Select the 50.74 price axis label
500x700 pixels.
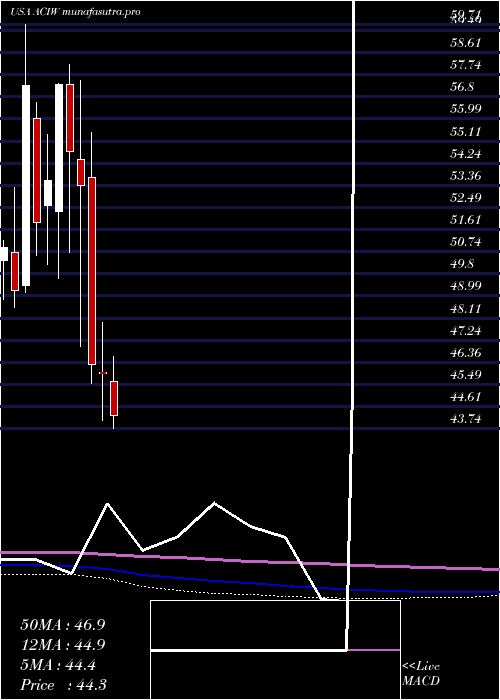click(466, 242)
